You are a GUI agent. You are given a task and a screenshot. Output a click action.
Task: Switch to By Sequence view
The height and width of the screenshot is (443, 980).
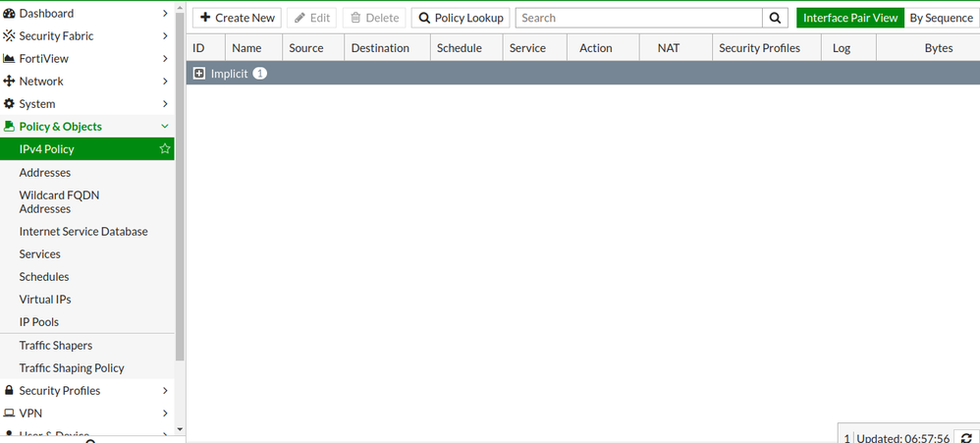[941, 18]
